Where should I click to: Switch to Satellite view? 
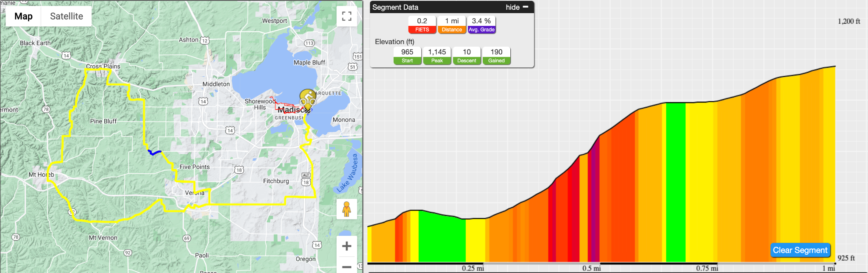click(x=67, y=16)
